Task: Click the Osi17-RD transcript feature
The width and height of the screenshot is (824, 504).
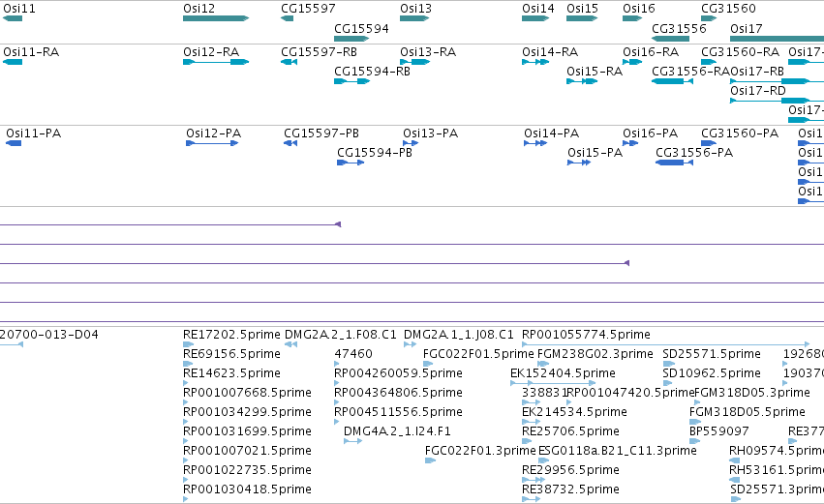Action: tap(778, 101)
